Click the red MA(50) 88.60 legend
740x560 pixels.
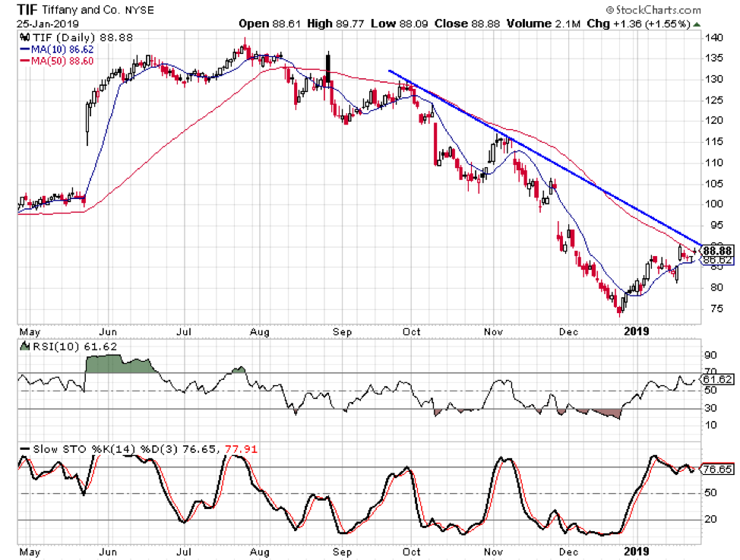click(57, 61)
